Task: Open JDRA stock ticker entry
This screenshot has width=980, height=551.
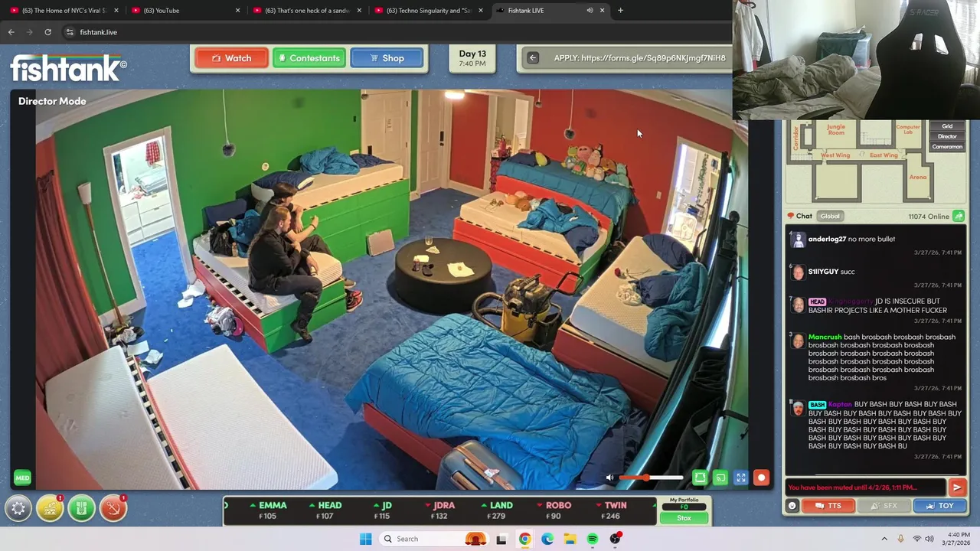Action: pos(439,510)
